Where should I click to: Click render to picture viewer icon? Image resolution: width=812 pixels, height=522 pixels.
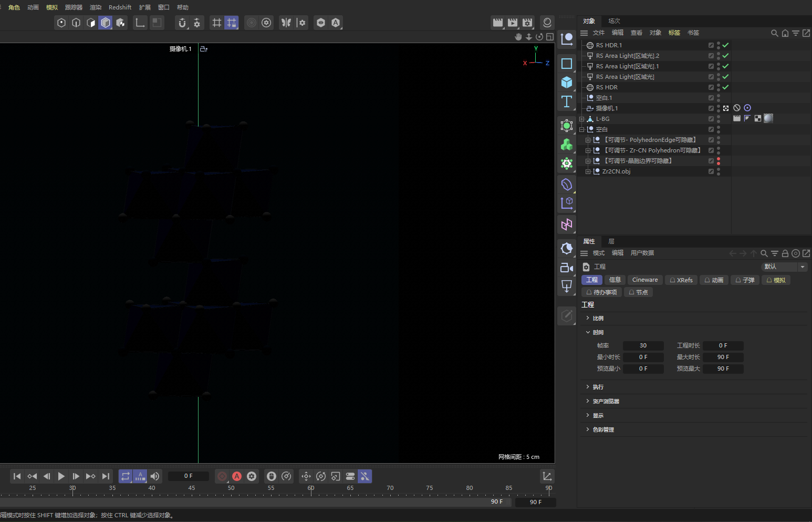513,23
